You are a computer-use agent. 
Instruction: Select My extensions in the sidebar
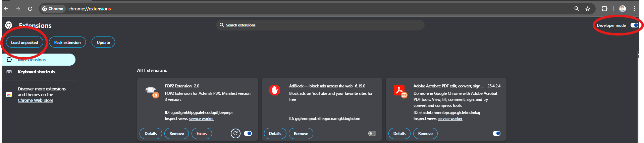[39, 60]
